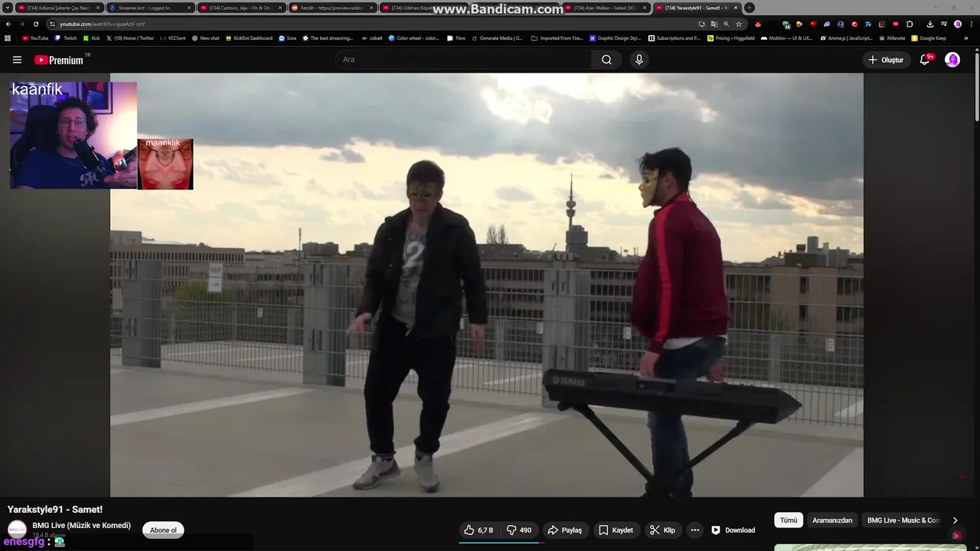Click the YouTube Ara search field

(x=462, y=60)
